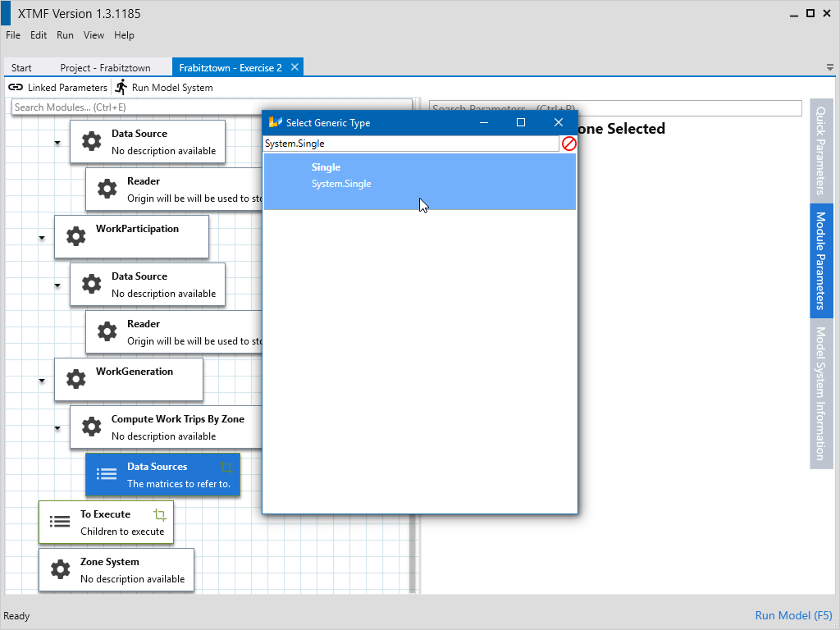Click the Search Modules input field
840x630 pixels.
pyautogui.click(x=212, y=107)
